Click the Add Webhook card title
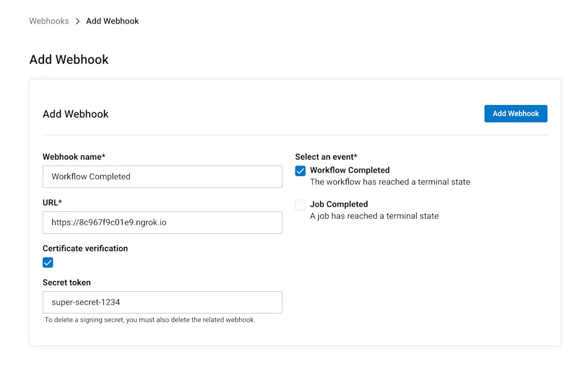 coord(75,114)
